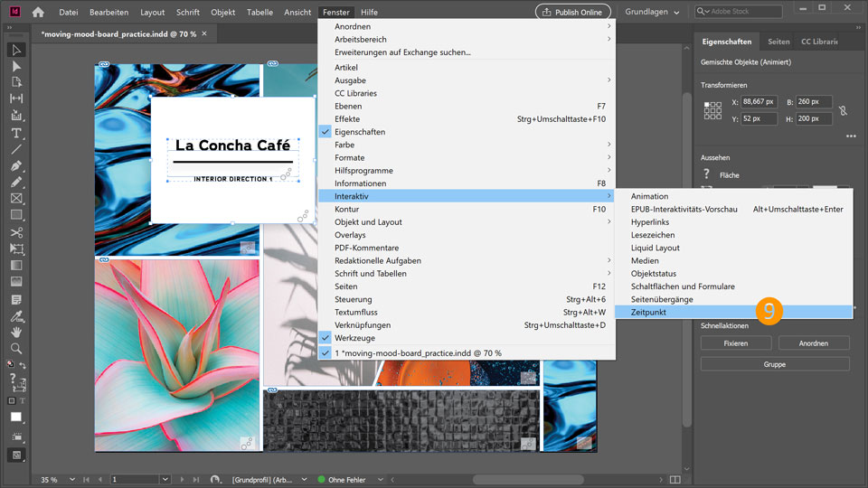Select the Selection tool arrow

pyautogui.click(x=16, y=50)
